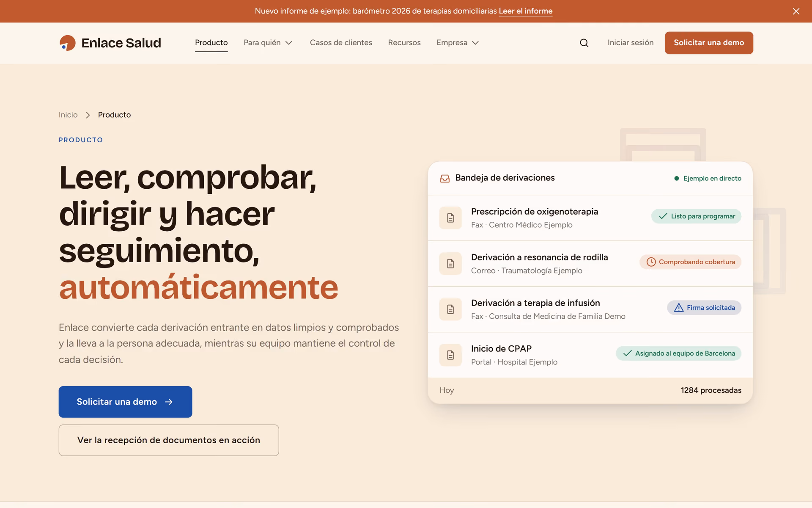Click Portal · Hospital Ejemplo text

(514, 362)
